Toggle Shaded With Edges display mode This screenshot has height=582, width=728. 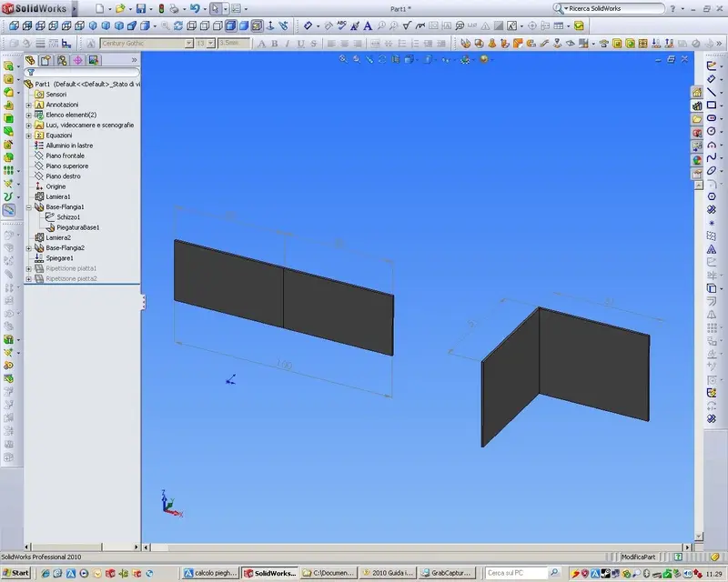pos(231,26)
